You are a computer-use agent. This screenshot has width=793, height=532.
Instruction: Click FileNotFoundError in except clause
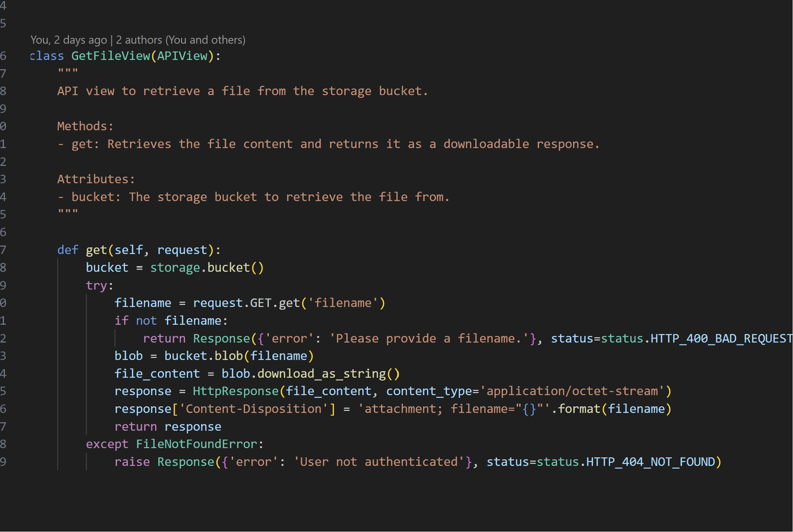tap(197, 444)
